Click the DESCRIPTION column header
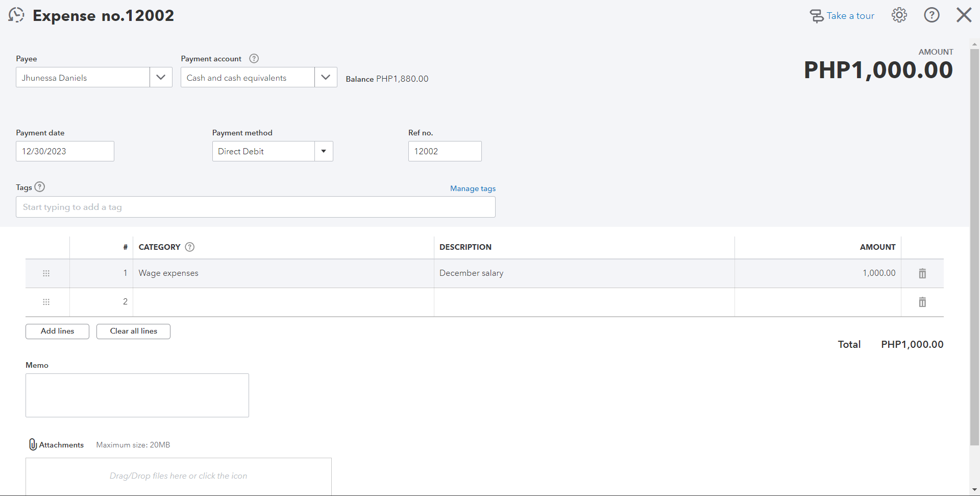Viewport: 980px width, 496px height. click(465, 247)
